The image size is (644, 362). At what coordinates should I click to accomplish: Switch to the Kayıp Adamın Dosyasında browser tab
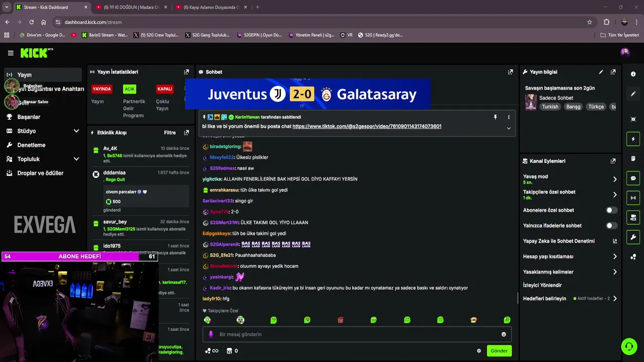211,7
